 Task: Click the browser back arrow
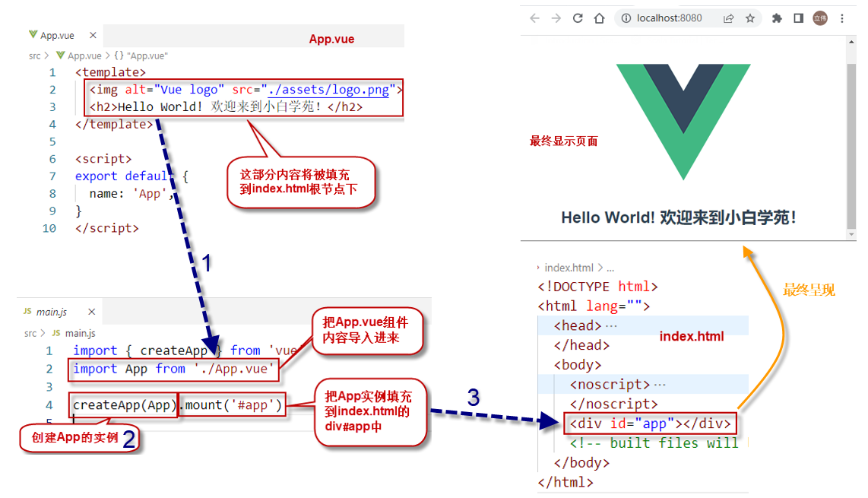tap(534, 18)
